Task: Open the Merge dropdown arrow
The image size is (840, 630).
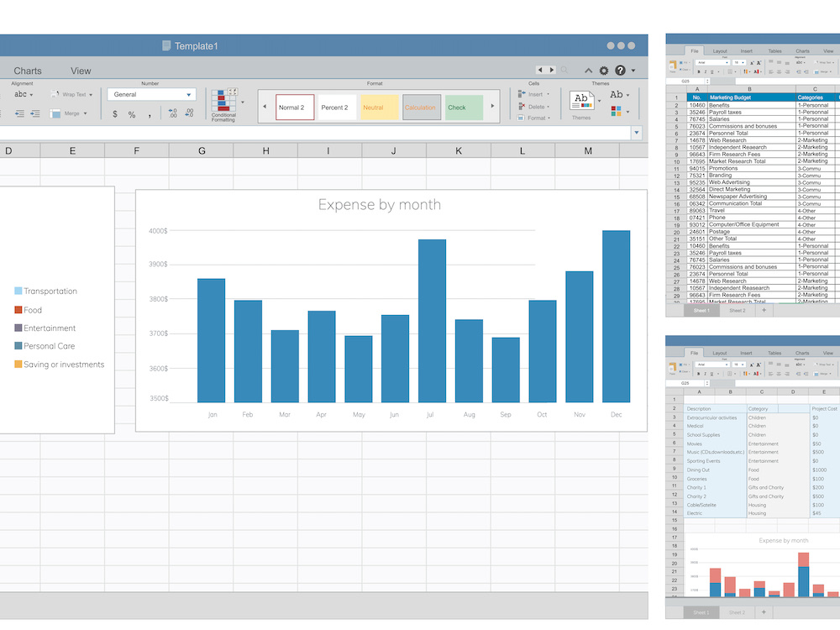Action: tap(85, 113)
